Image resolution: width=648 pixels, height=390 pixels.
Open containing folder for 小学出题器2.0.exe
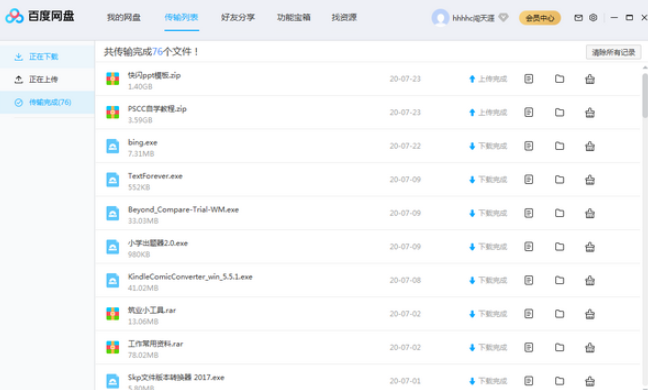(x=559, y=246)
